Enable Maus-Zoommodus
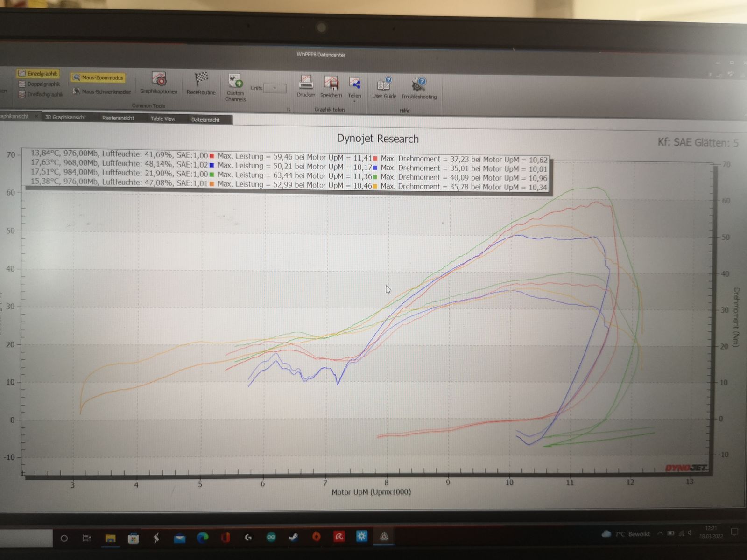The image size is (747, 560). point(98,77)
